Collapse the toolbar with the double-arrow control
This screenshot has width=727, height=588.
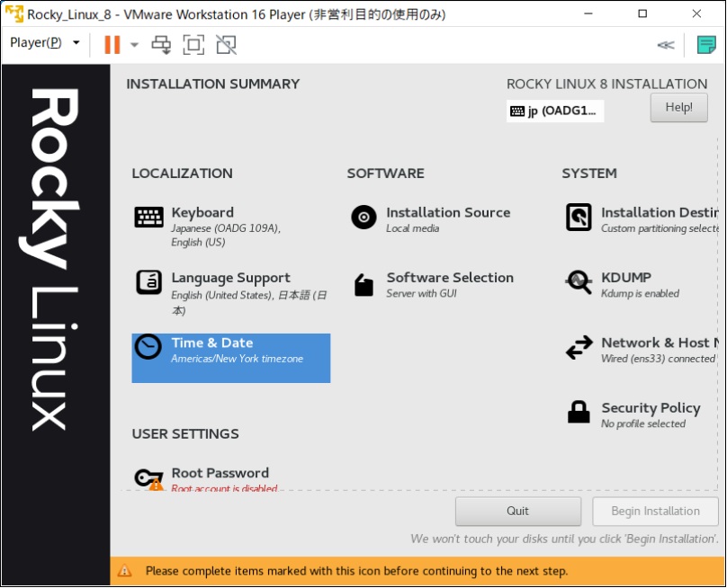click(x=665, y=43)
